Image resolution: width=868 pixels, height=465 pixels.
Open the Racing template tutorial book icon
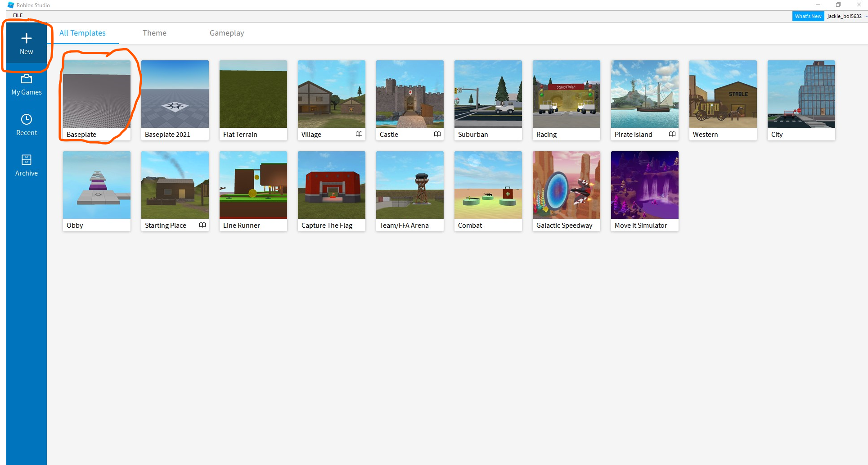(x=594, y=134)
